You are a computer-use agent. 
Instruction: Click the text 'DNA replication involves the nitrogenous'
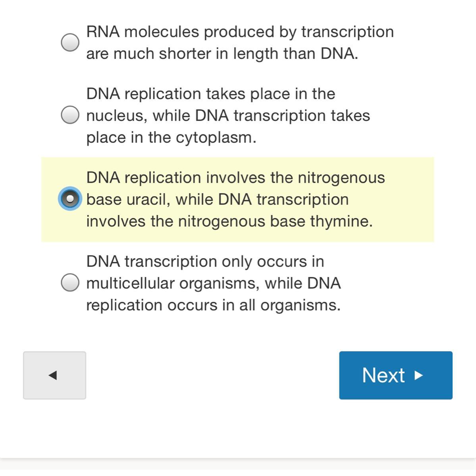pyautogui.click(x=235, y=178)
